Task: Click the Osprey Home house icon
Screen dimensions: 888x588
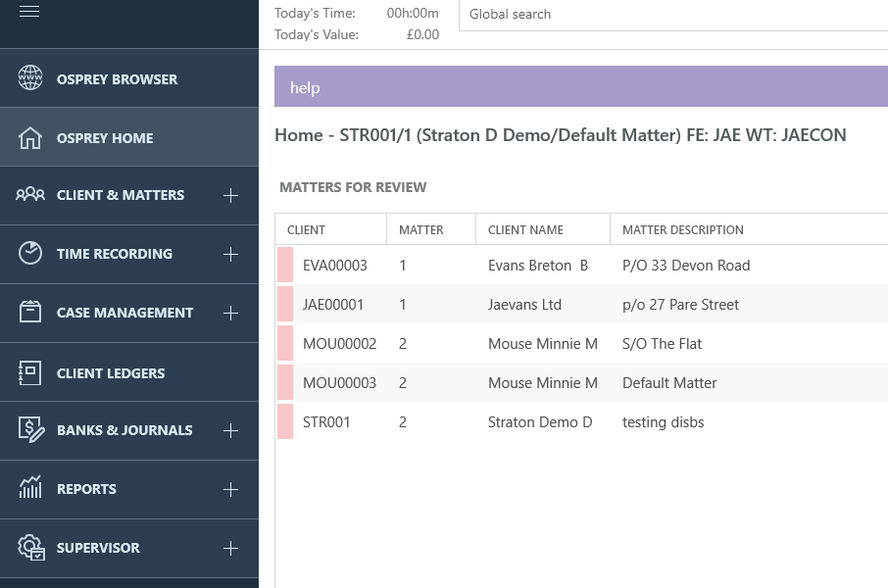Action: tap(30, 137)
